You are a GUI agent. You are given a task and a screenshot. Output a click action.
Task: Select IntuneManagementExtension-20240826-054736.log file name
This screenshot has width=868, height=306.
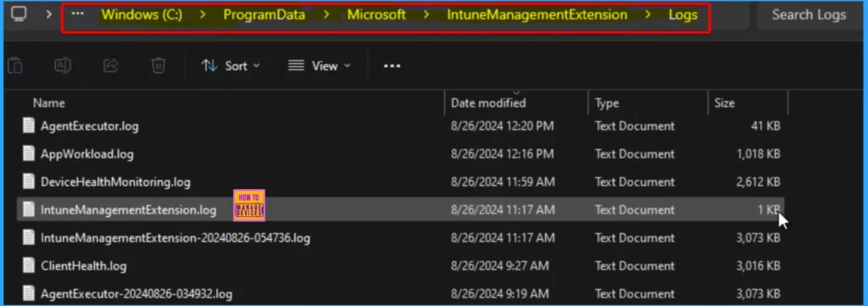(x=175, y=238)
